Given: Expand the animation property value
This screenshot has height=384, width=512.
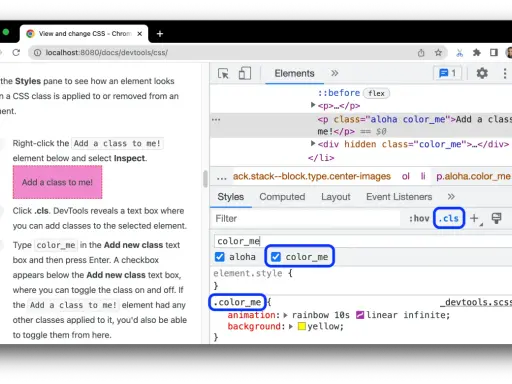Looking at the screenshot, I should click(x=285, y=315).
